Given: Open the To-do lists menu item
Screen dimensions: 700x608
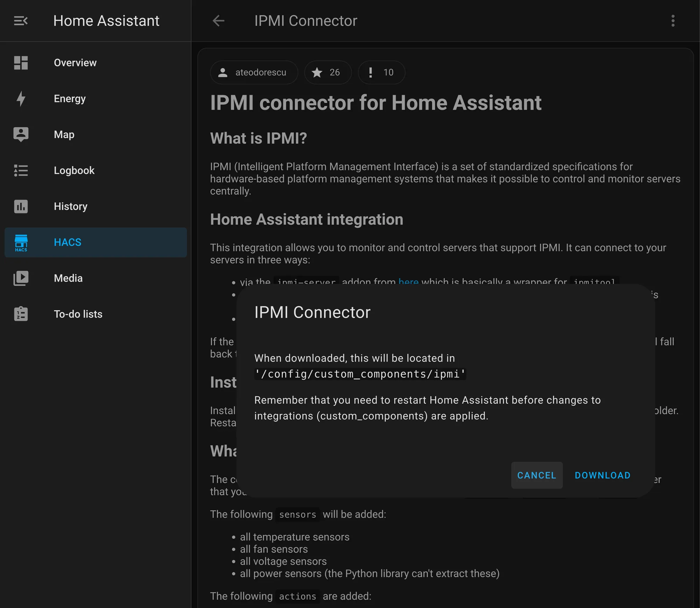Looking at the screenshot, I should [x=96, y=314].
